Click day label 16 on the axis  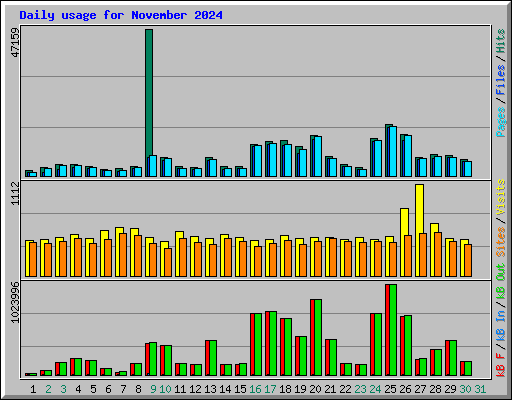(x=255, y=389)
